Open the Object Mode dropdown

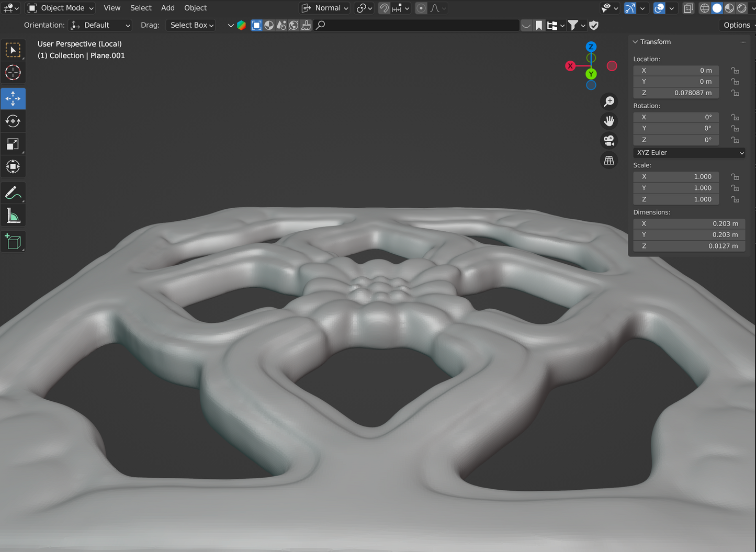coord(61,8)
